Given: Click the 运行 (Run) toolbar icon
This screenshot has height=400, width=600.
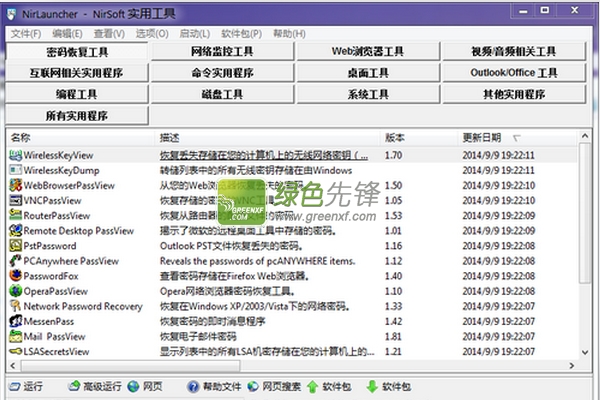Looking at the screenshot, I should (x=15, y=387).
